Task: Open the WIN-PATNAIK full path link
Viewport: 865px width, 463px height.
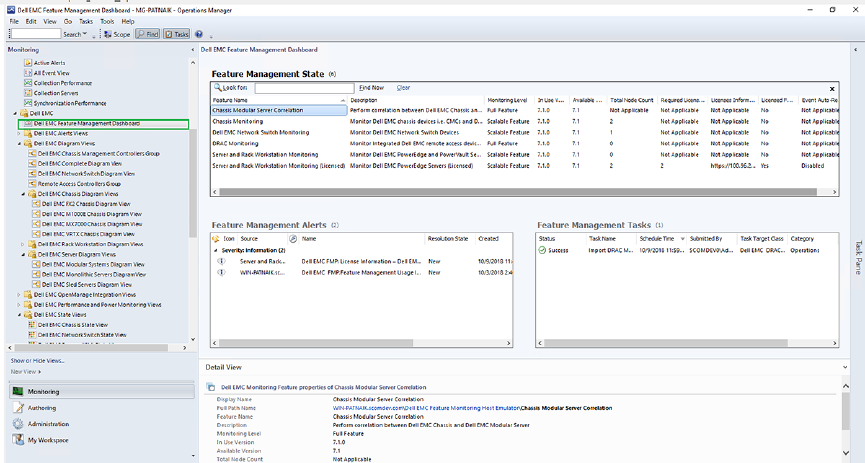Action: [426, 408]
